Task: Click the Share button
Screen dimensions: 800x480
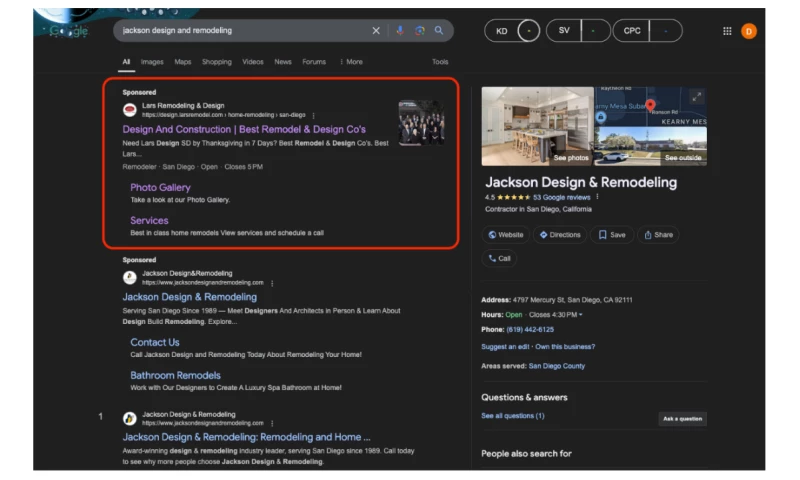Action: point(658,235)
